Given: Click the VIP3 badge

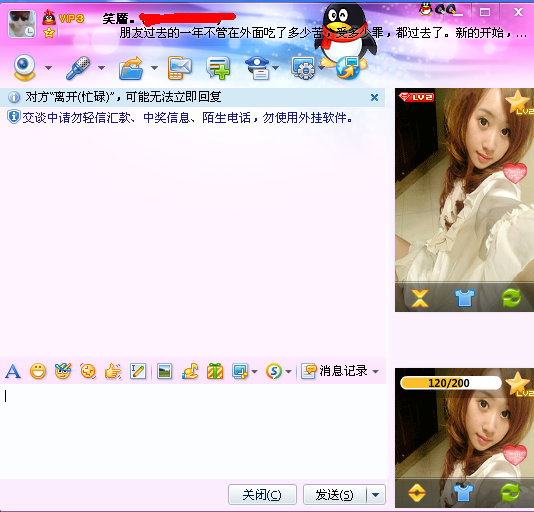Looking at the screenshot, I should (x=71, y=18).
